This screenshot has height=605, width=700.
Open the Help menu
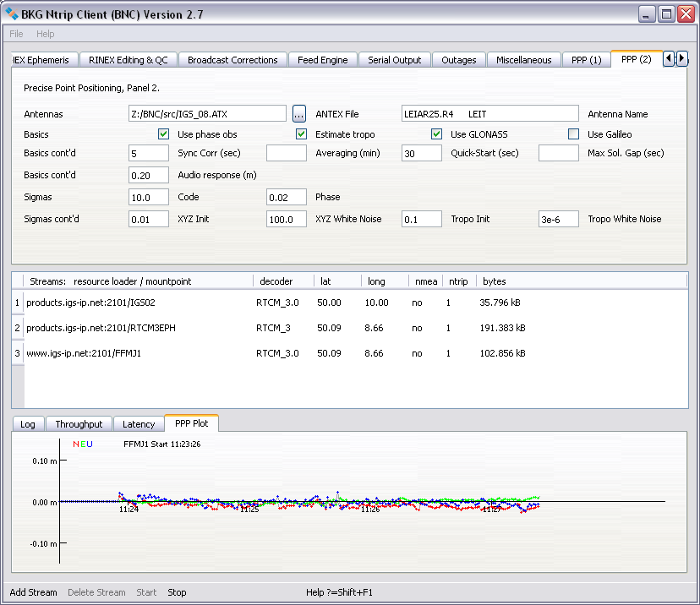click(46, 34)
